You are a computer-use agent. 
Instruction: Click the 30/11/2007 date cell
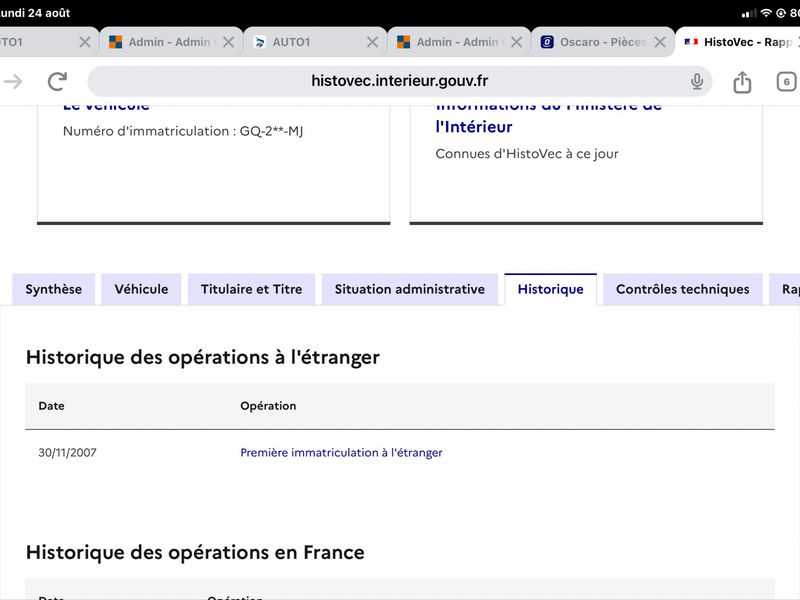click(x=67, y=453)
